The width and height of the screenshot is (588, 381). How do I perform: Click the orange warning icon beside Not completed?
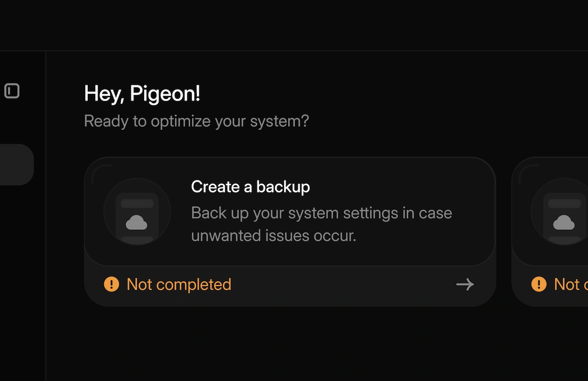pos(111,284)
